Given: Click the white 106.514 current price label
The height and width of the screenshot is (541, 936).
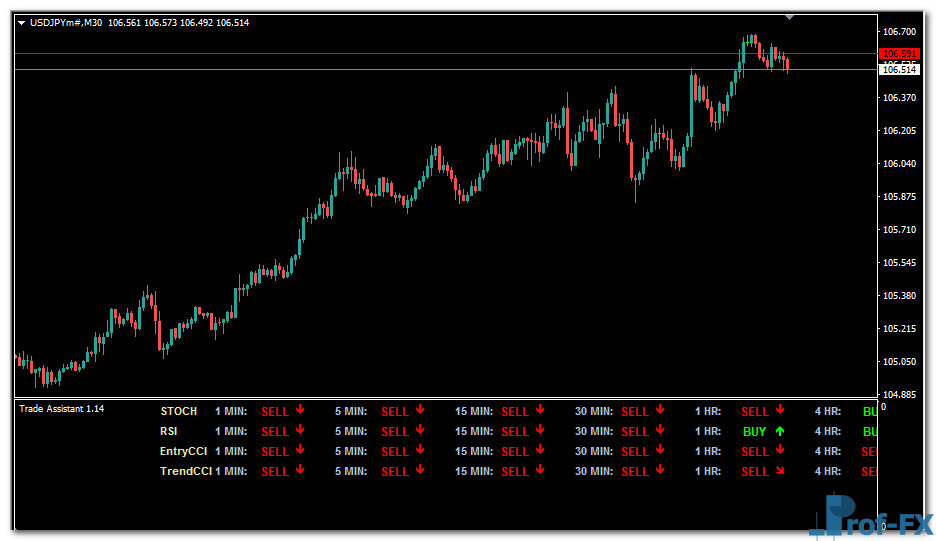Looking at the screenshot, I should tap(899, 69).
